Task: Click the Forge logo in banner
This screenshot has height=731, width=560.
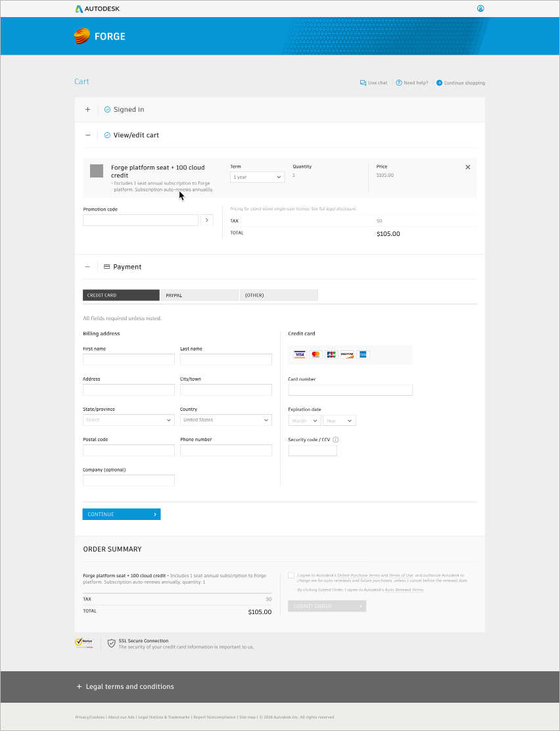Action: click(x=100, y=36)
